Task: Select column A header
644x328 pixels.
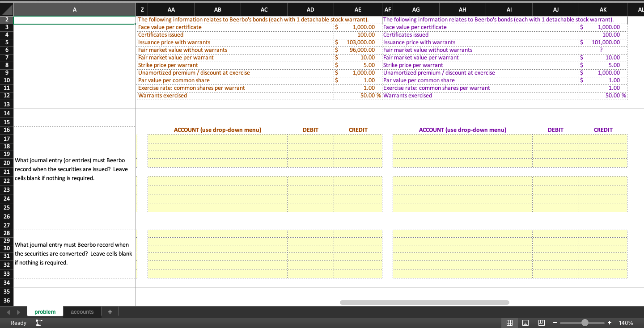Action: (x=75, y=9)
